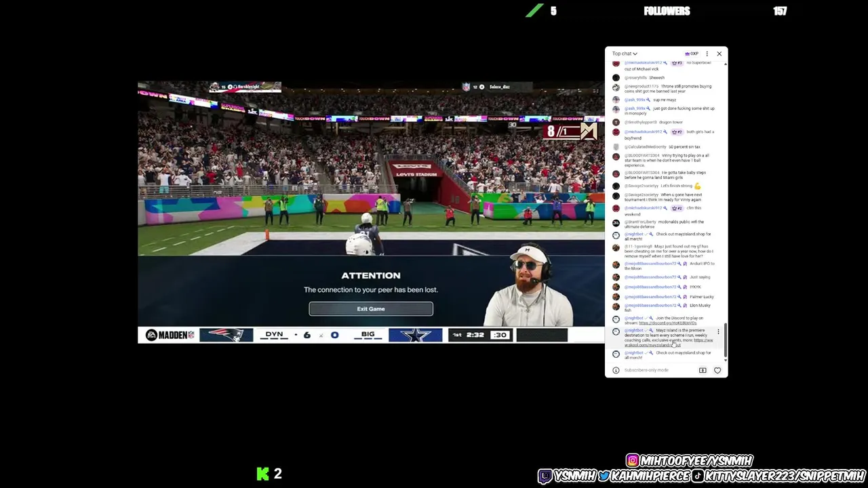868x488 pixels.
Task: Click the streamer webcam overlay
Action: pyautogui.click(x=530, y=286)
